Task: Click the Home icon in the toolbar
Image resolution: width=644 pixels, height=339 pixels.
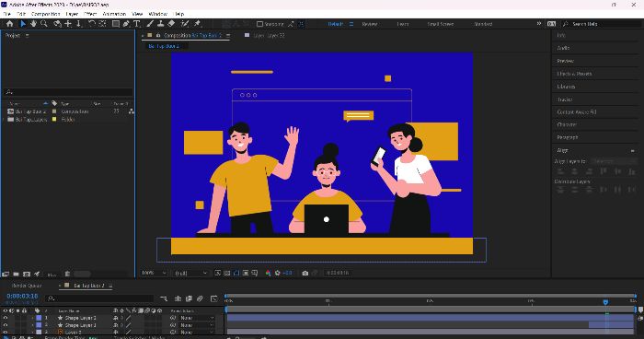Action: (x=9, y=24)
